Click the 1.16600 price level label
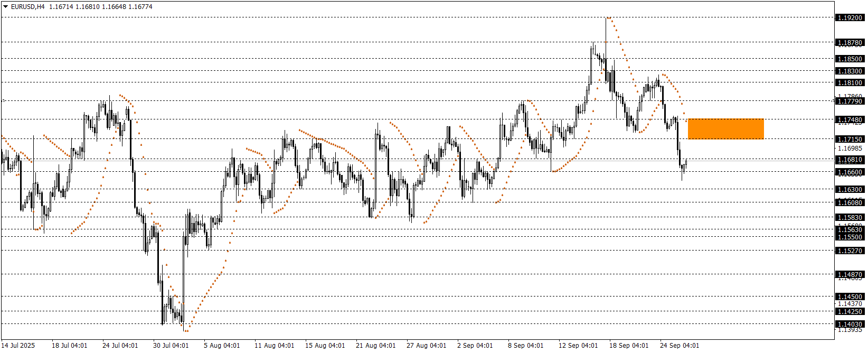The height and width of the screenshot is (352, 868). [x=850, y=172]
